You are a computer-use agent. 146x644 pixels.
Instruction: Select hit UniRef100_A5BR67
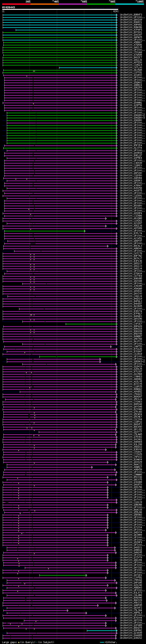click(131, 42)
